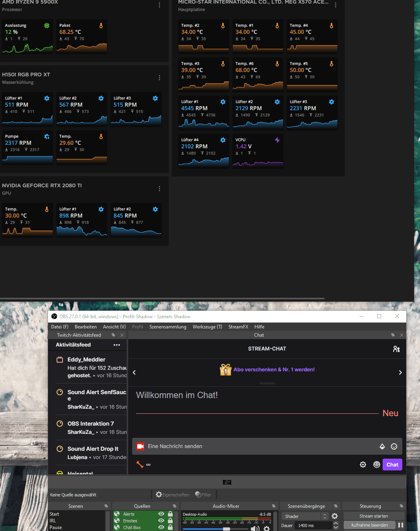420x531 pixels.
Task: Toggle lock on Alerts source
Action: (170, 514)
